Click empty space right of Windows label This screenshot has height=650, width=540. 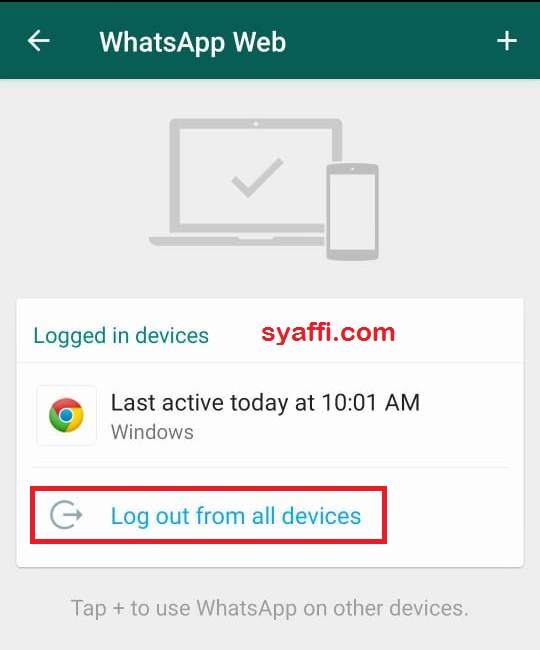click(x=352, y=432)
